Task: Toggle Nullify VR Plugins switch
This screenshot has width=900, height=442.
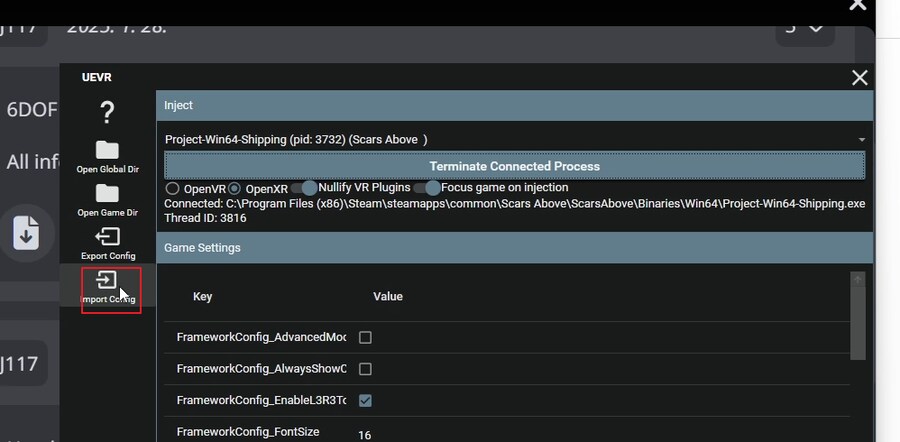Action: pyautogui.click(x=305, y=188)
